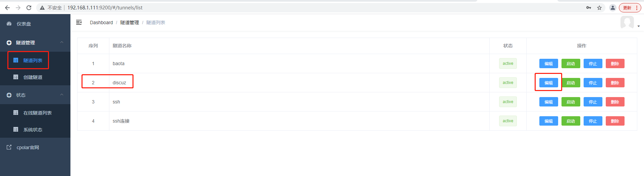Open the saved password key icon
The height and width of the screenshot is (176, 644).
coord(589,8)
